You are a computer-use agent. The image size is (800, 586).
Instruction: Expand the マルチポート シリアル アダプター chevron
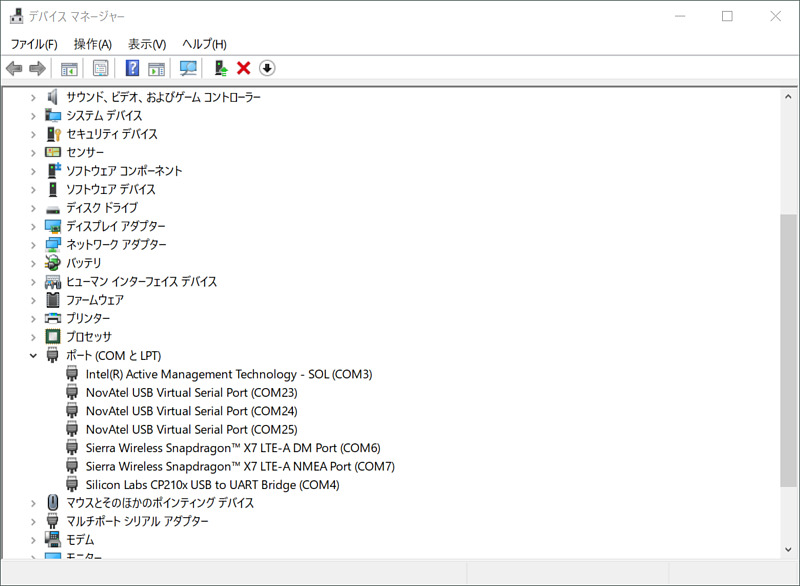33,521
